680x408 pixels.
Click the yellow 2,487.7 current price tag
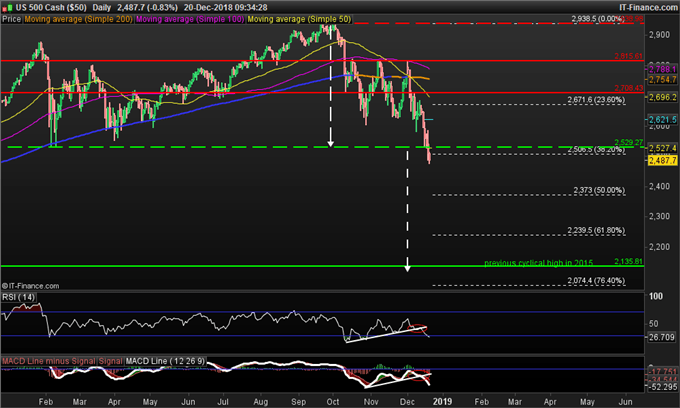[x=662, y=160]
